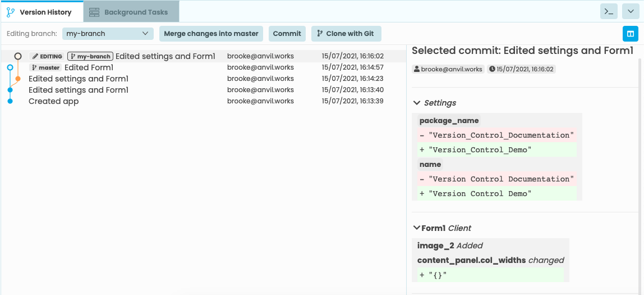Viewport: 644px width, 295px height.
Task: Expand the top-right chevron menu
Action: click(631, 11)
